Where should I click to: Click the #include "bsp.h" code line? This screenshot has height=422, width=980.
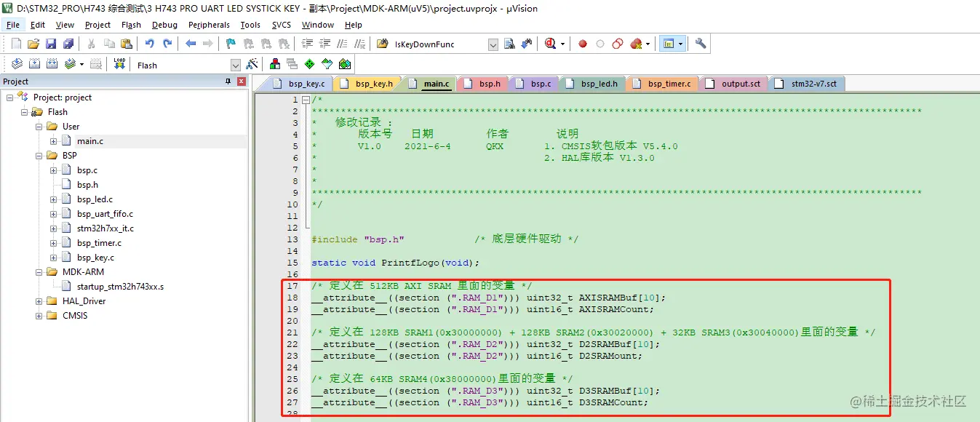tap(358, 239)
